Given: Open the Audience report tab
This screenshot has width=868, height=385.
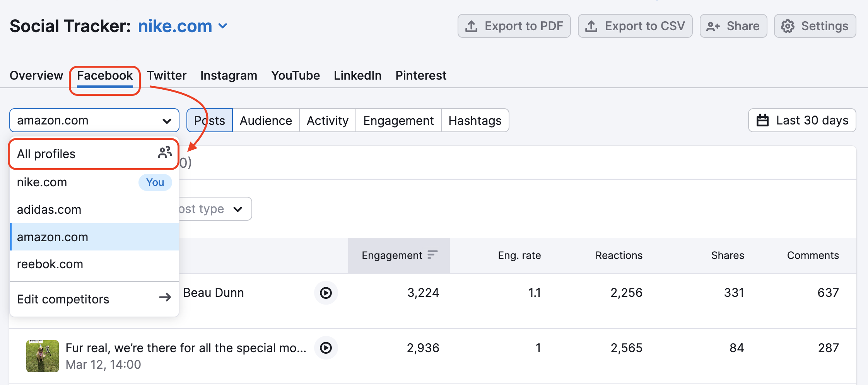Looking at the screenshot, I should (266, 120).
